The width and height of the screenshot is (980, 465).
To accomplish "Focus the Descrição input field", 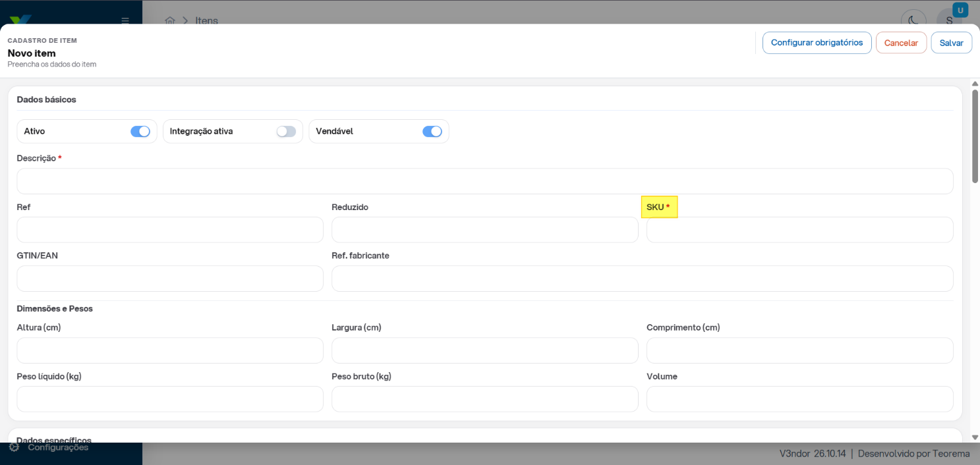I will point(485,181).
